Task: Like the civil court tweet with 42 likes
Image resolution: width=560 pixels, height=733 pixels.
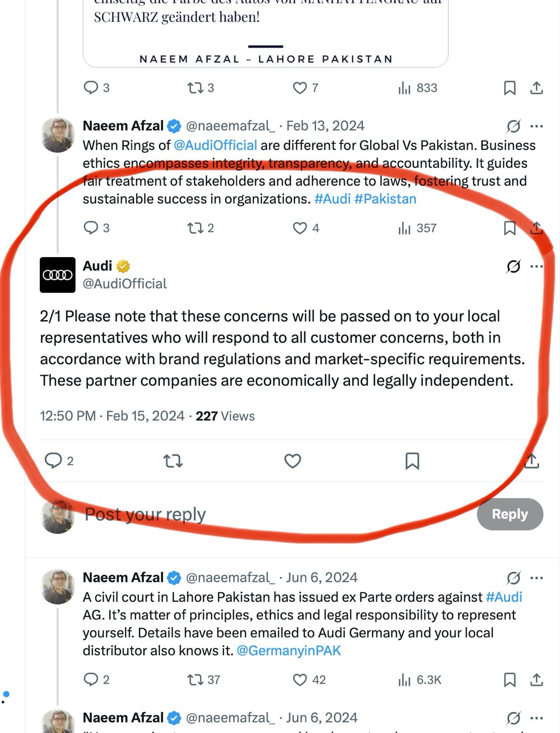Action: coord(300,680)
